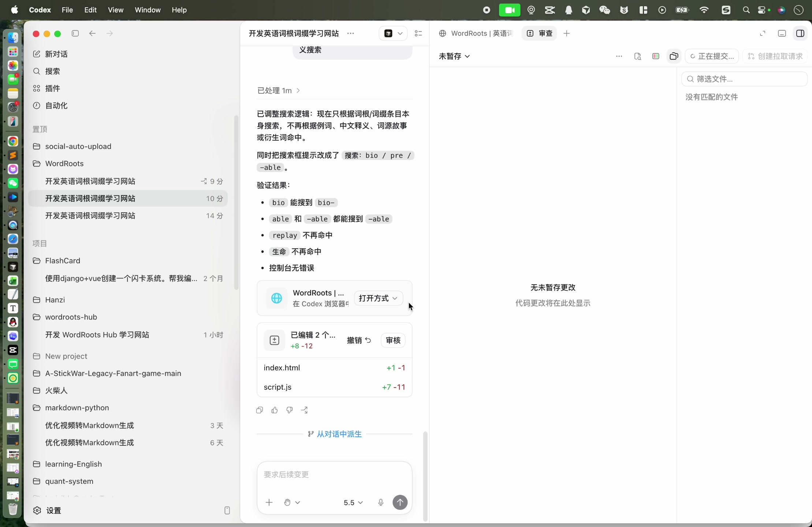The height and width of the screenshot is (527, 812).
Task: Open the FlashCard project folder
Action: coord(128,261)
